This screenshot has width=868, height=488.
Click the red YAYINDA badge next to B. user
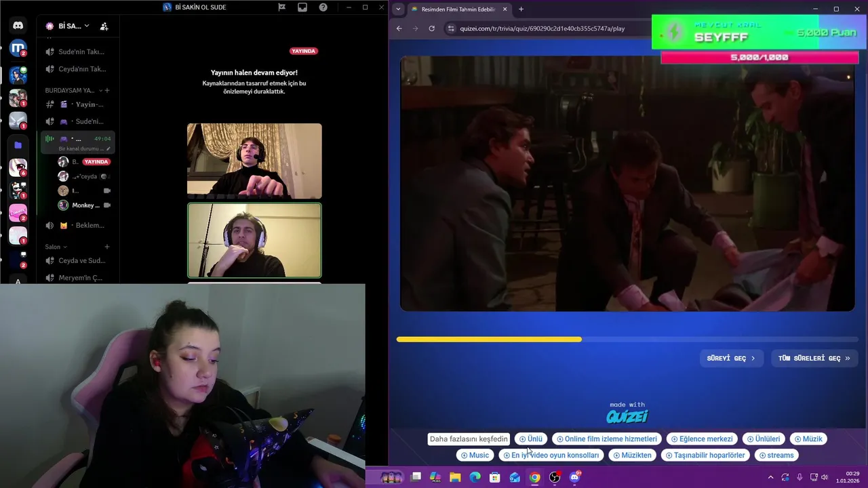click(x=96, y=162)
